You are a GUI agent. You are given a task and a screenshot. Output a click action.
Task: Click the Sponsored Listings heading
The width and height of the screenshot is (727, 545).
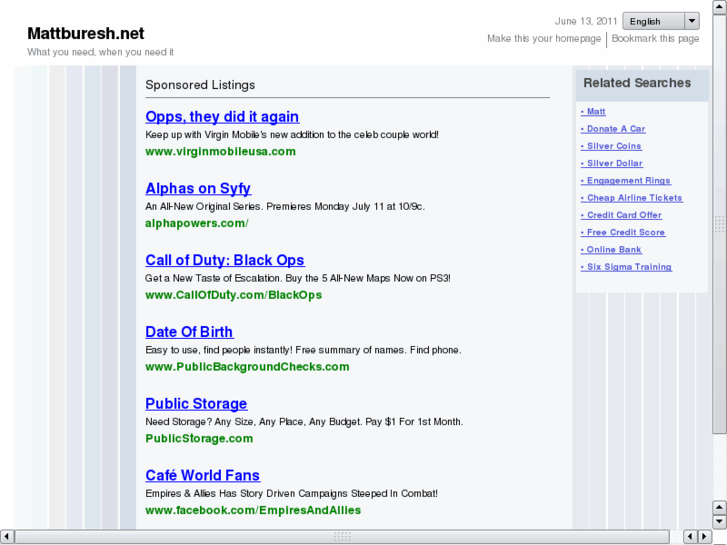[200, 85]
